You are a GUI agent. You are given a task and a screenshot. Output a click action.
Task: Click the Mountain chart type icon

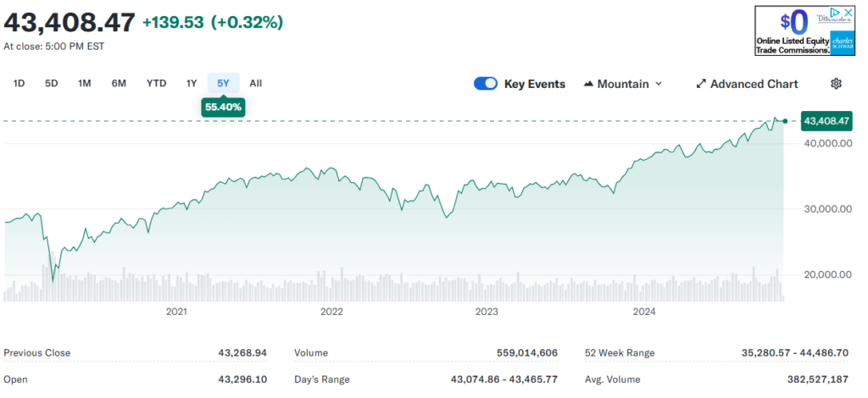588,84
